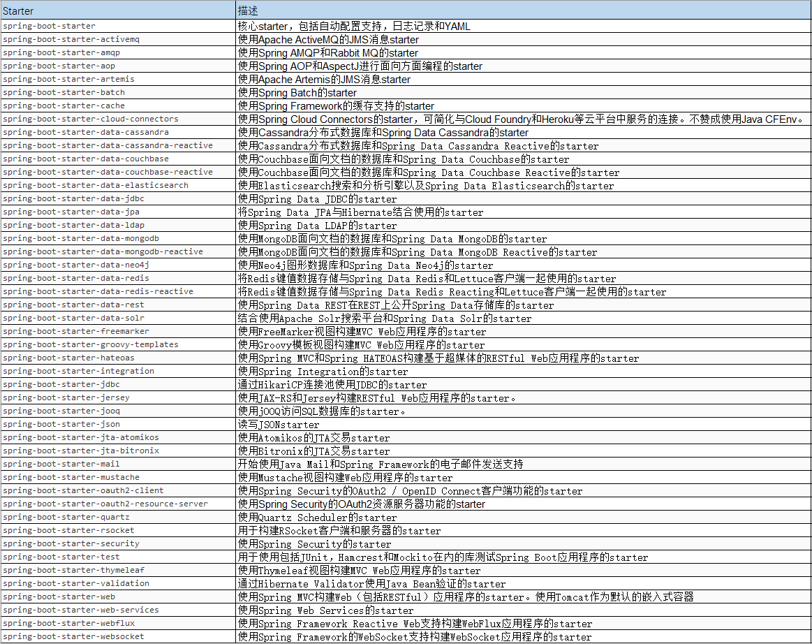Select the spring-boot-starter-integration cell

(x=118, y=372)
